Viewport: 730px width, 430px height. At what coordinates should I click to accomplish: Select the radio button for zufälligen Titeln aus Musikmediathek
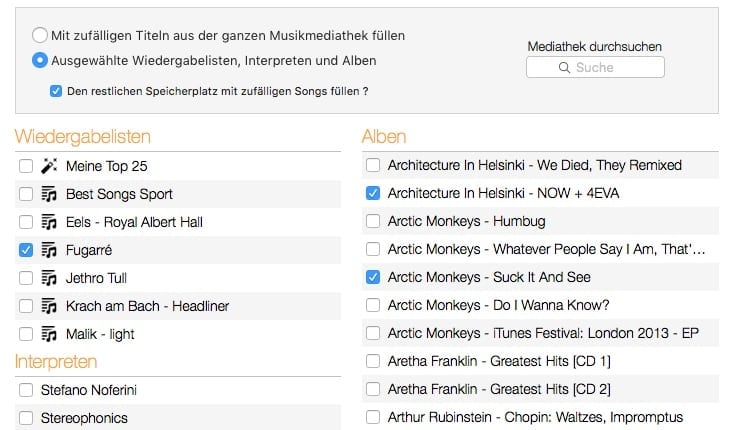40,35
